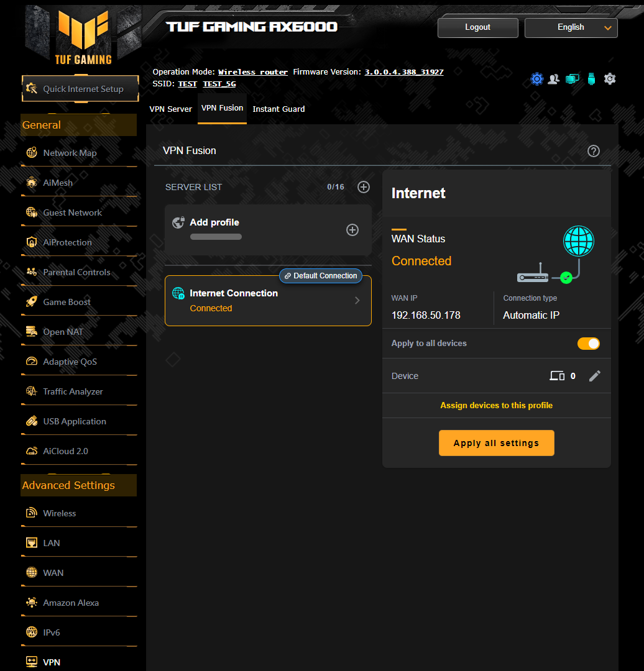Click the TEST_5G SSID link

[x=219, y=83]
